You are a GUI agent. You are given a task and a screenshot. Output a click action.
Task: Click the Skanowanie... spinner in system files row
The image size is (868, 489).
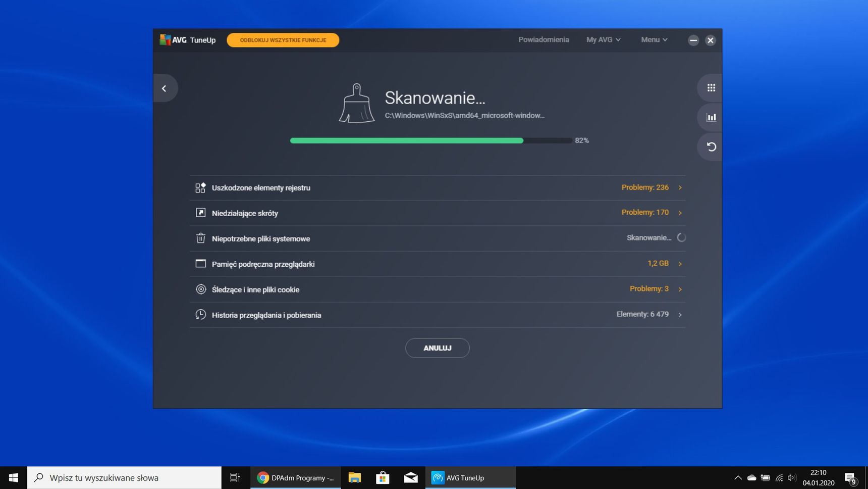[x=681, y=238]
